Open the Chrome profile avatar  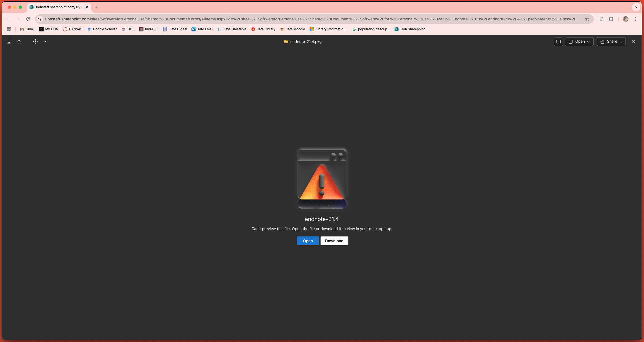[x=626, y=19]
